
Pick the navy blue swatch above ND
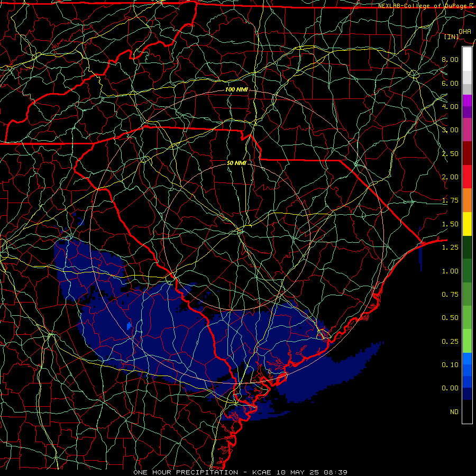tap(467, 394)
